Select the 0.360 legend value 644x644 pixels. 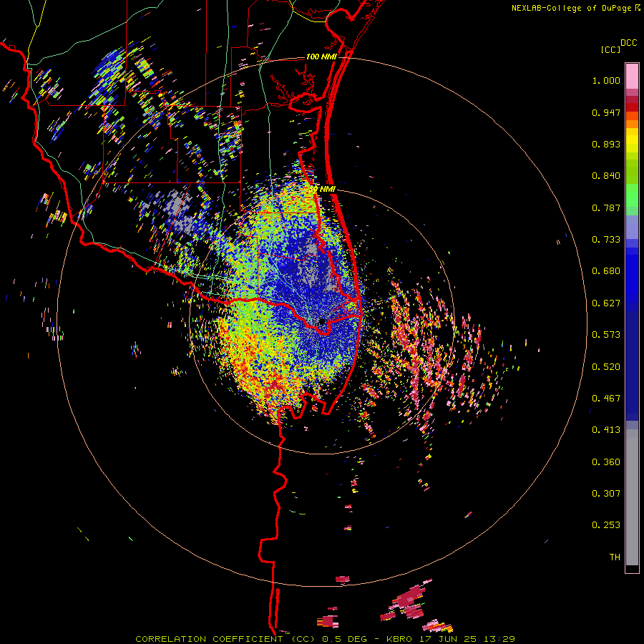coord(606,462)
